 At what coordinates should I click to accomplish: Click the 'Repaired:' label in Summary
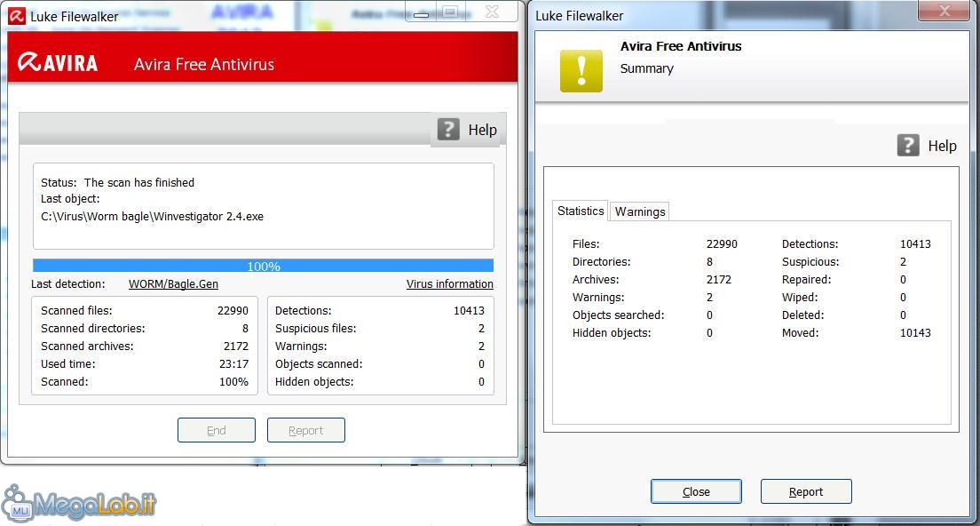(x=806, y=280)
